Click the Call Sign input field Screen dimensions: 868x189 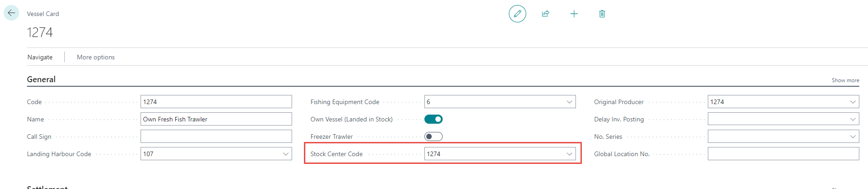216,136
